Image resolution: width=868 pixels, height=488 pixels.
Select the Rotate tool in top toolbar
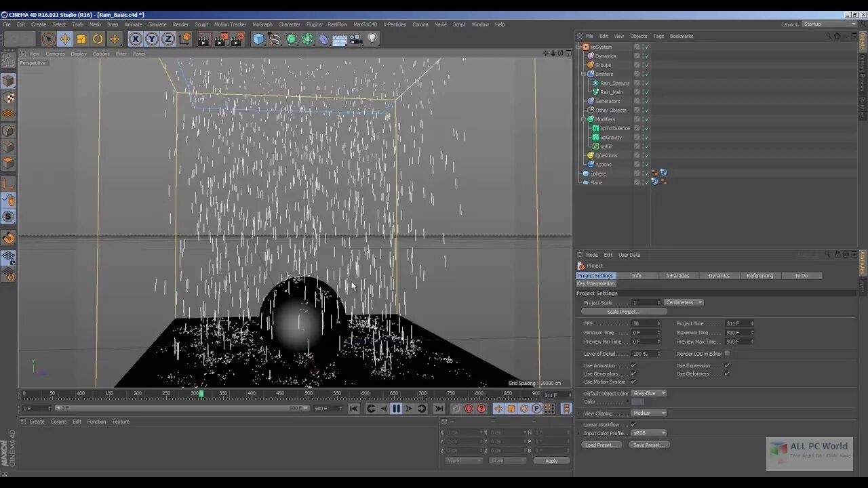click(98, 39)
